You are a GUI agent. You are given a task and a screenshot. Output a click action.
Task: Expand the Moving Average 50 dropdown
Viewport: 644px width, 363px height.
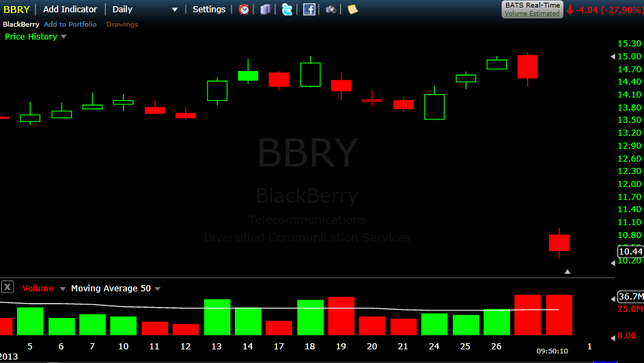[x=157, y=289]
